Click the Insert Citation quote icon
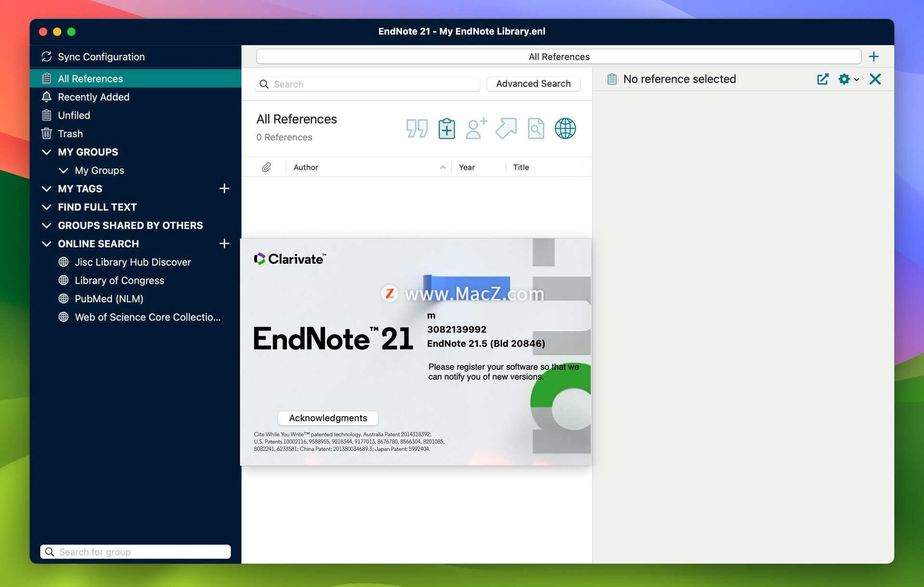924x587 pixels. pyautogui.click(x=417, y=128)
